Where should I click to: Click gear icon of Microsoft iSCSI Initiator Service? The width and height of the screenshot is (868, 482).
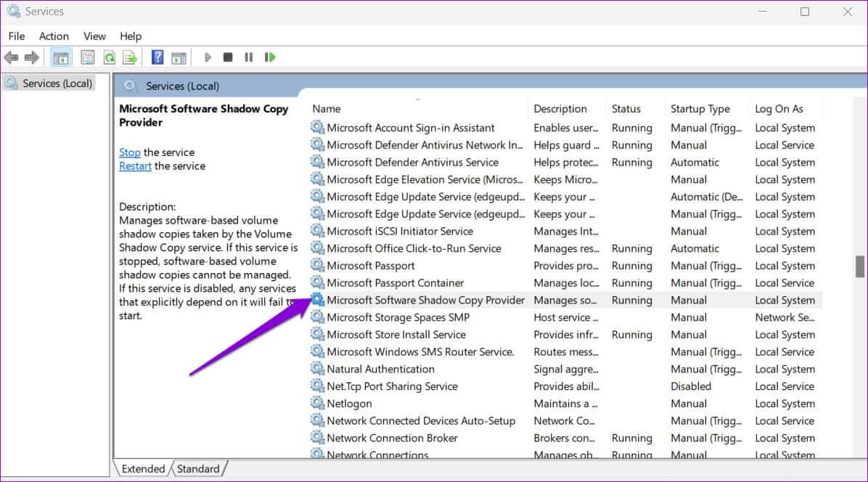317,231
